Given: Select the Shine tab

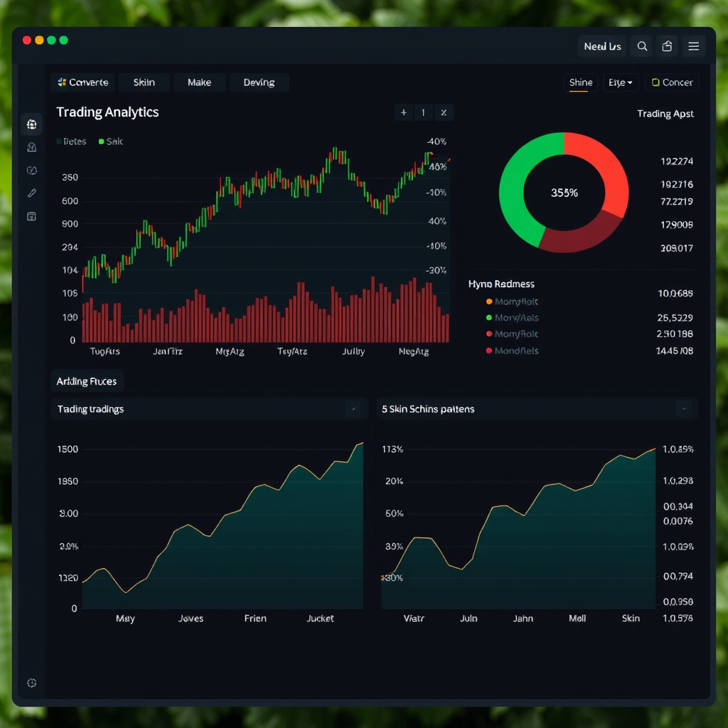Looking at the screenshot, I should tap(581, 82).
